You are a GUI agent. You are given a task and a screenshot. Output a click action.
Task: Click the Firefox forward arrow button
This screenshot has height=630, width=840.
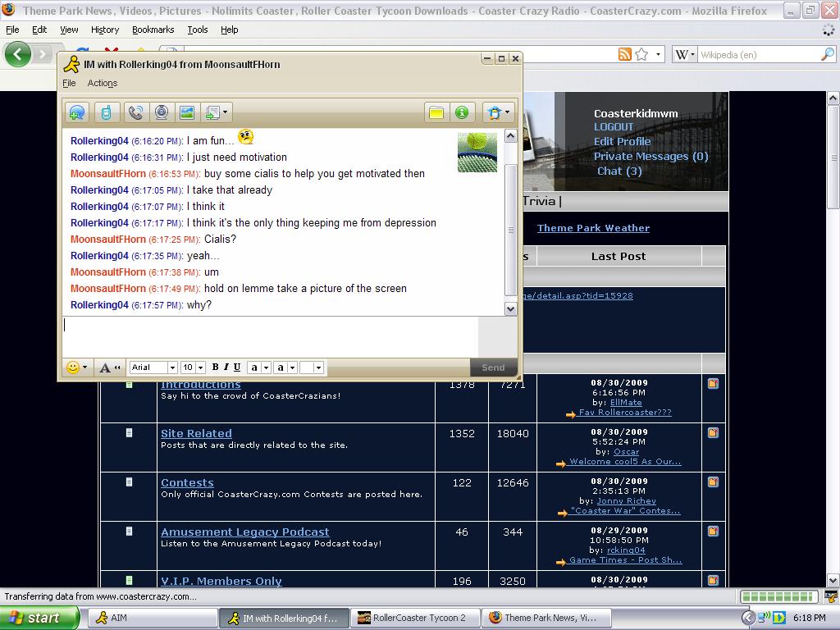pyautogui.click(x=43, y=53)
